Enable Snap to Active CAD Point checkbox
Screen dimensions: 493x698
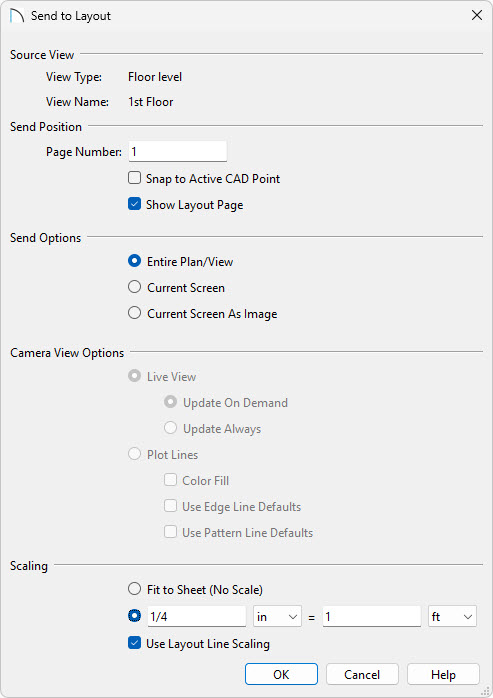(134, 178)
